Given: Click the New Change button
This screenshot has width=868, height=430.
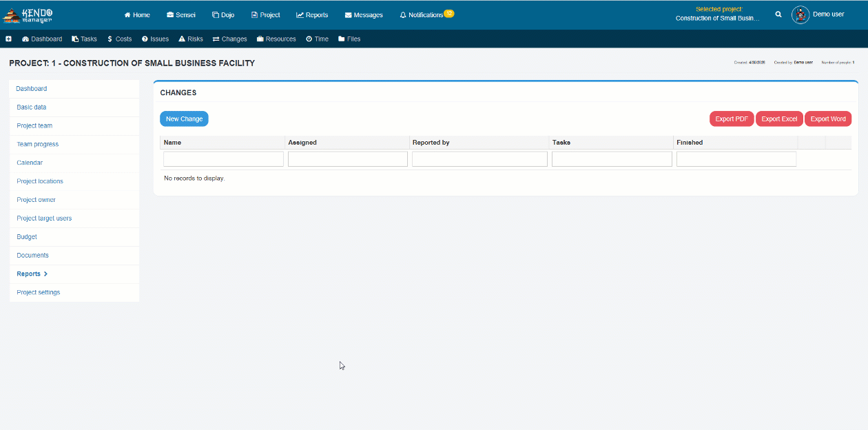Looking at the screenshot, I should (184, 119).
